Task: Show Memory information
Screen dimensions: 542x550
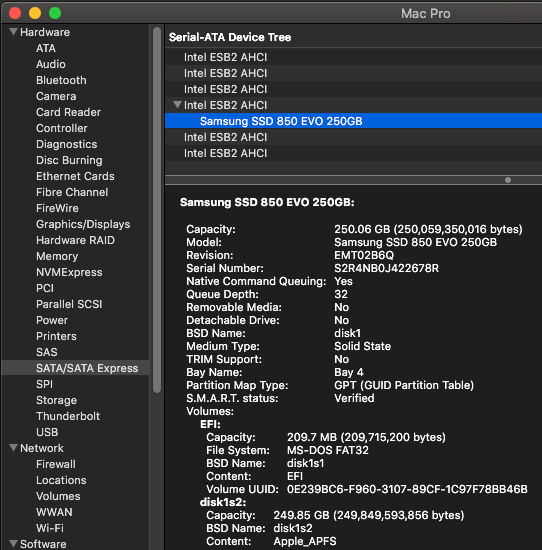Action: pos(57,256)
